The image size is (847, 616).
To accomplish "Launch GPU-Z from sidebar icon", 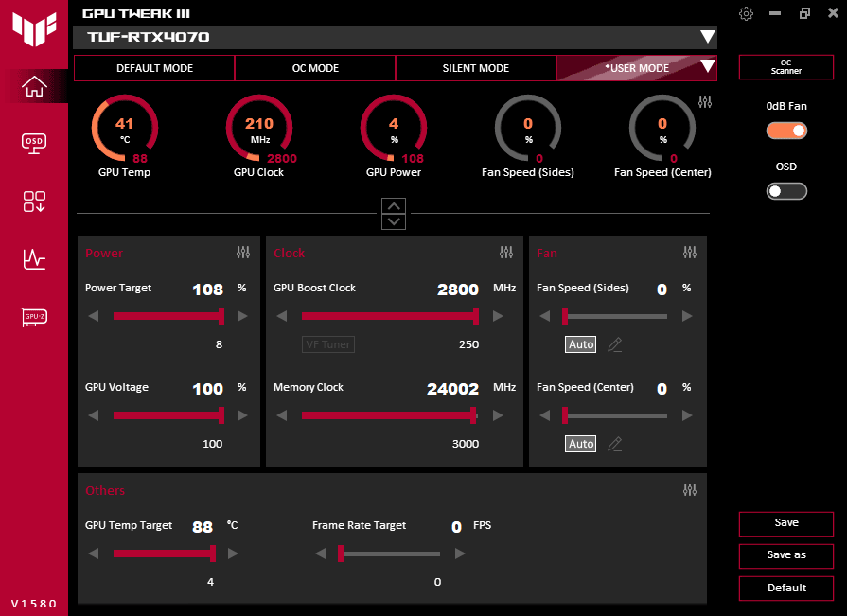I will click(x=34, y=317).
